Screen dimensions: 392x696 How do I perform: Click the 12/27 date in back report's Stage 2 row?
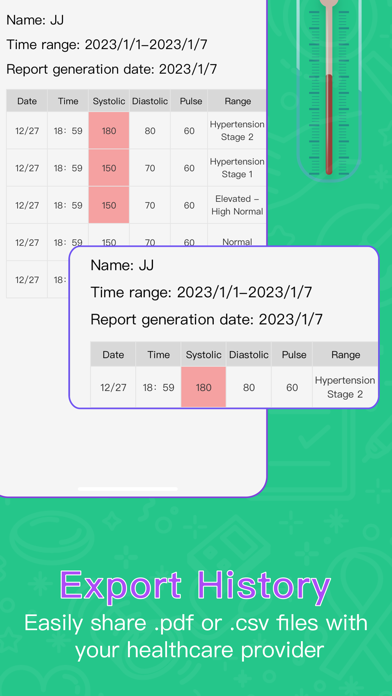(27, 131)
